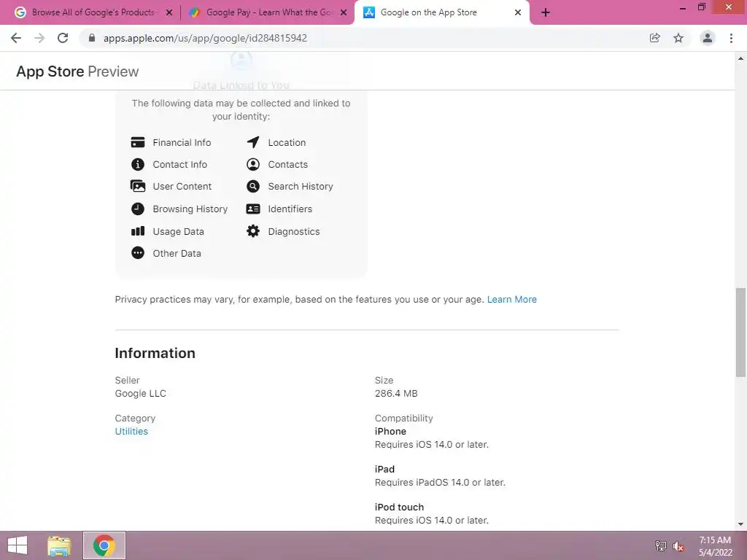Click the Chrome taskbar icon
The height and width of the screenshot is (560, 747).
coord(104,545)
